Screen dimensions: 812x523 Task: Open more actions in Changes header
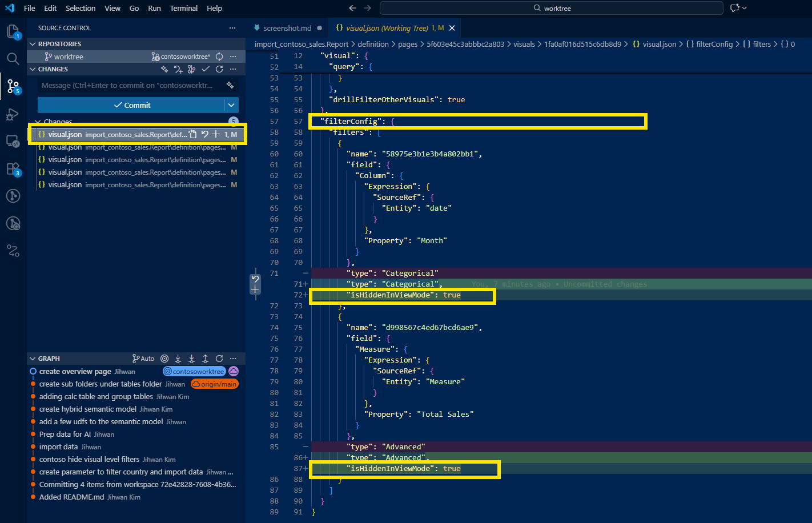point(233,69)
